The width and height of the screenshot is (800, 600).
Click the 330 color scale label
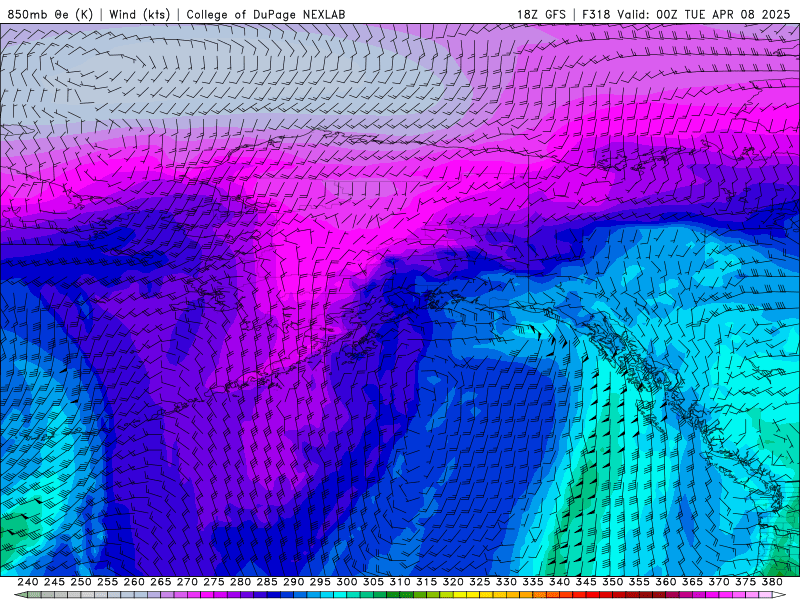506,582
